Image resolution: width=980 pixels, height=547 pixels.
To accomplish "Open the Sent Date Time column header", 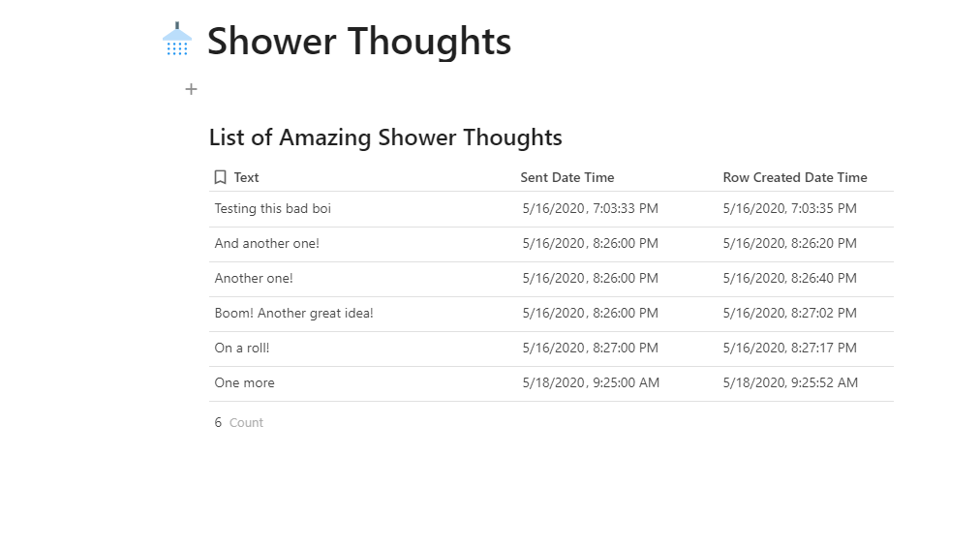I will pos(567,177).
